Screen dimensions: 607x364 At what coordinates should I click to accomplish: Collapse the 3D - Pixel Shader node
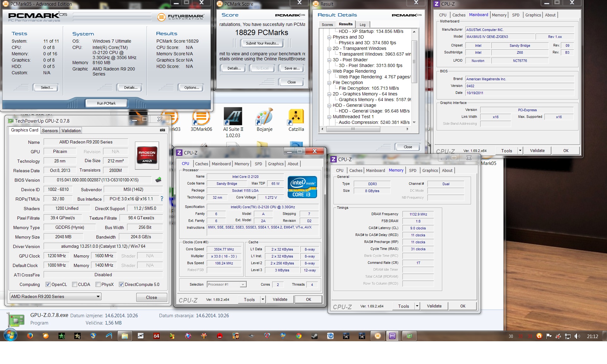tap(329, 60)
